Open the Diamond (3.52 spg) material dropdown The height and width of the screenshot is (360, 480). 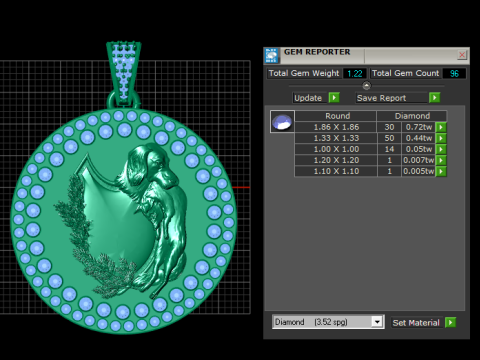point(377,322)
